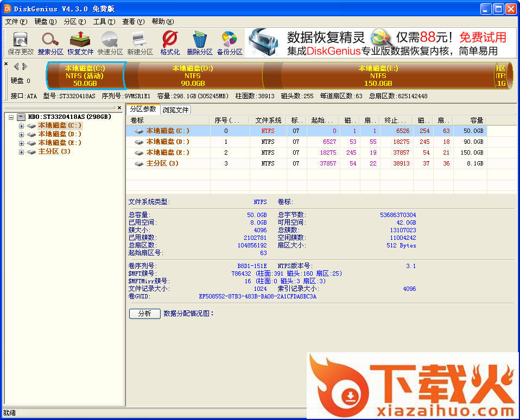Select 主分区 (3) in the disk tree
This screenshot has width=520, height=420.
tap(54, 151)
